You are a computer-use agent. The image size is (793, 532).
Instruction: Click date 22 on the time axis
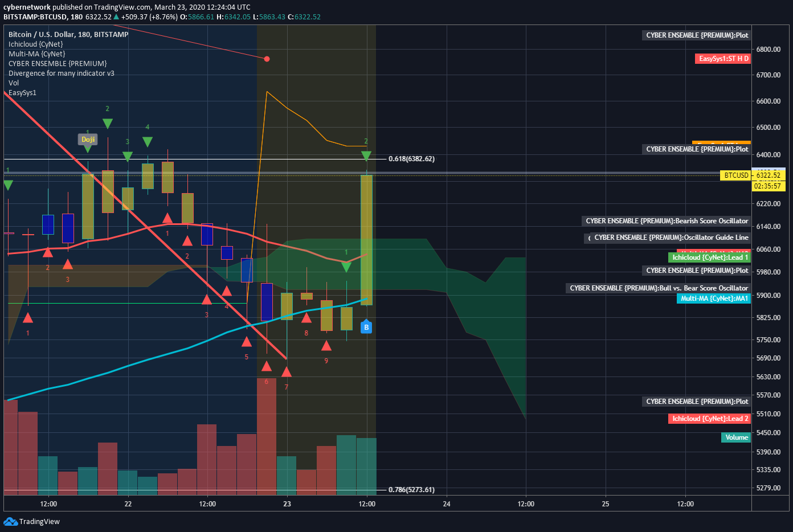[128, 504]
